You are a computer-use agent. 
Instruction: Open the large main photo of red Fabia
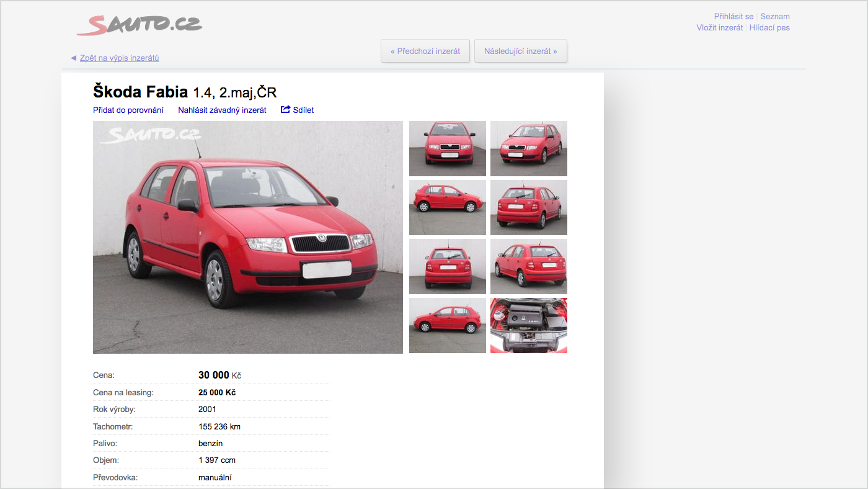click(248, 237)
